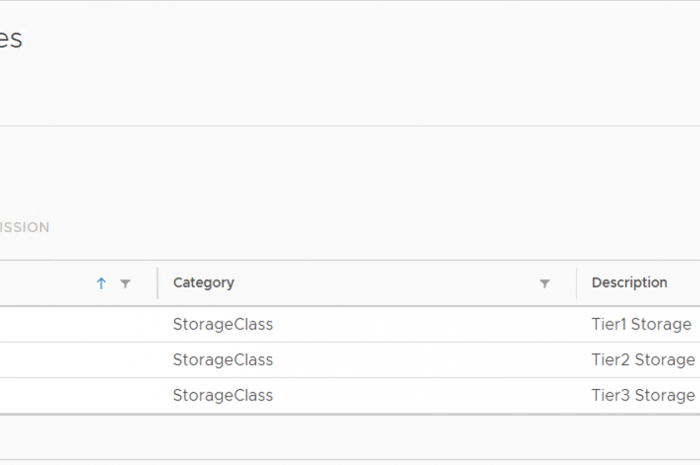Click the column divider left of Category

[x=157, y=283]
